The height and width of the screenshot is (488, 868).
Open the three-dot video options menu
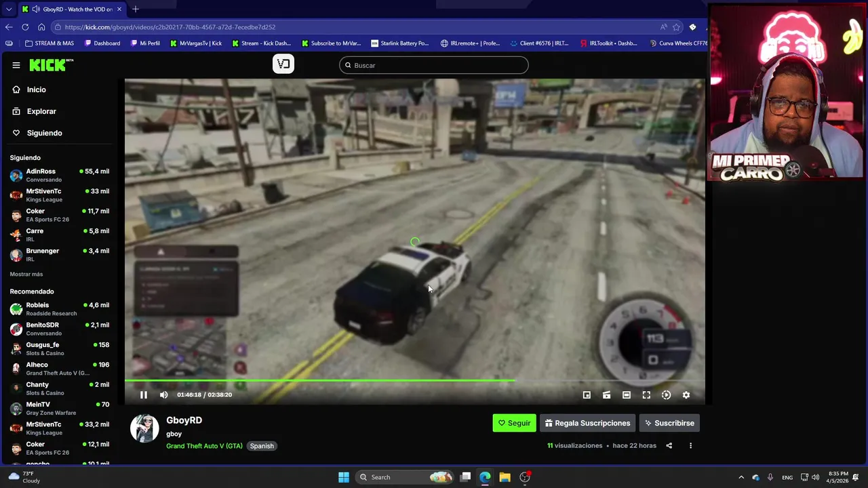[690, 446]
